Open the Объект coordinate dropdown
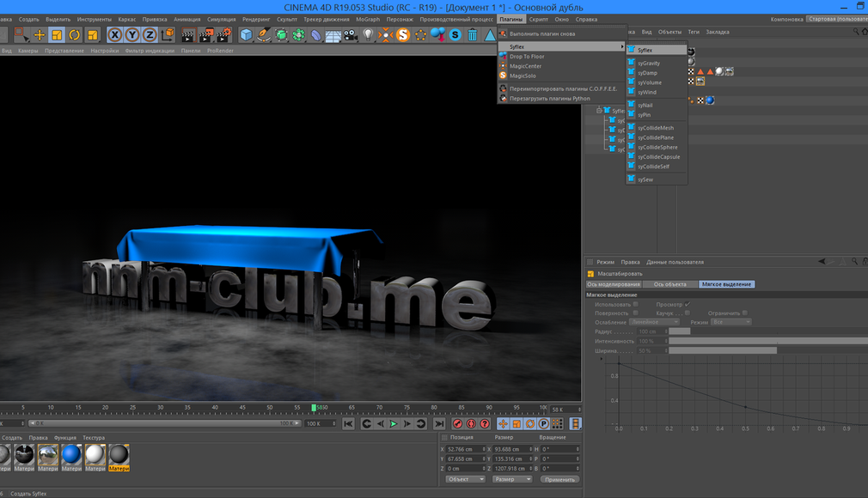The height and width of the screenshot is (498, 868). [465, 479]
